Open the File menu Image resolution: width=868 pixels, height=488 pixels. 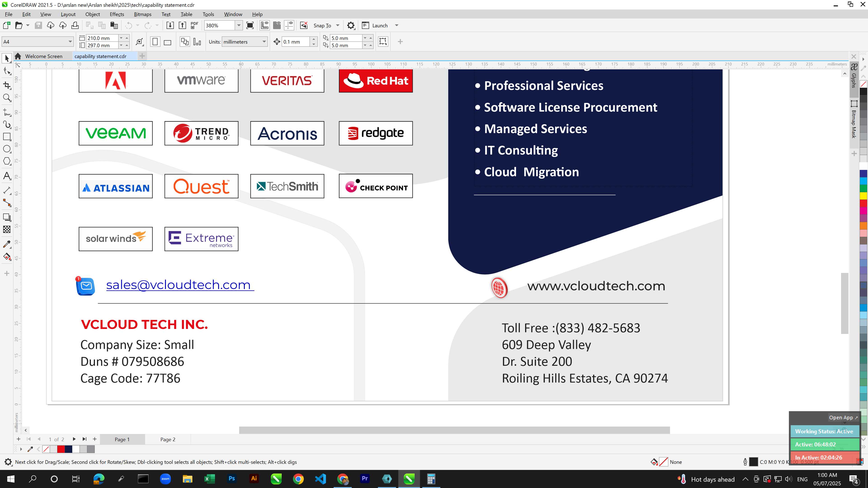point(8,14)
